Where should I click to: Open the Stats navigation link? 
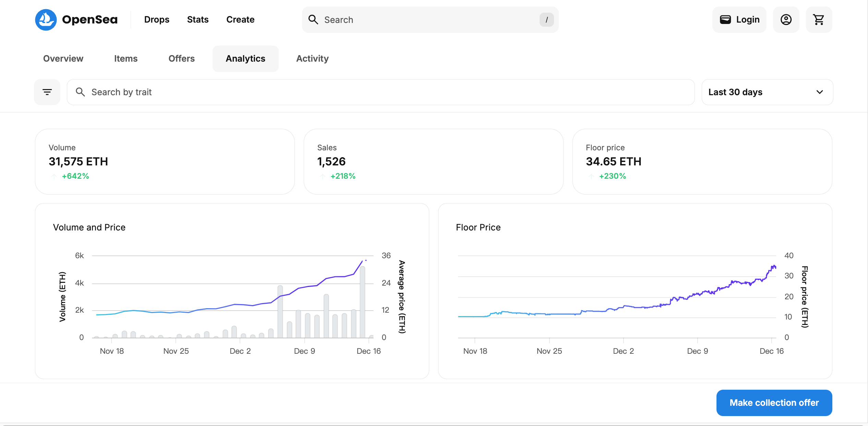click(x=197, y=20)
